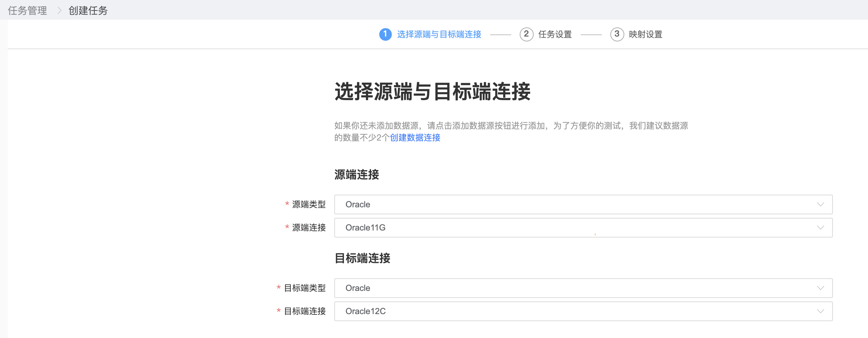Click the 源端连接 dropdown arrow chevron
Image resolution: width=868 pixels, height=338 pixels.
[x=821, y=228]
